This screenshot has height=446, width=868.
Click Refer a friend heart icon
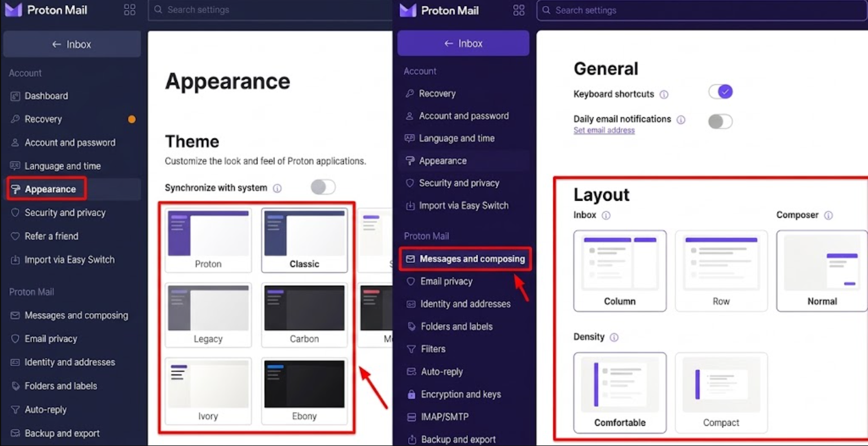pyautogui.click(x=15, y=236)
